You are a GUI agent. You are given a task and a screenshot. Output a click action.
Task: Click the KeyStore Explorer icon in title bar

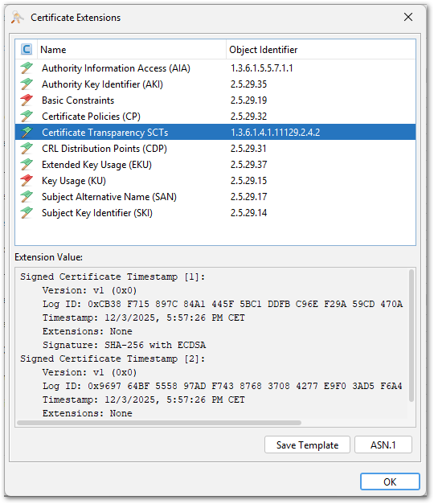[x=18, y=18]
